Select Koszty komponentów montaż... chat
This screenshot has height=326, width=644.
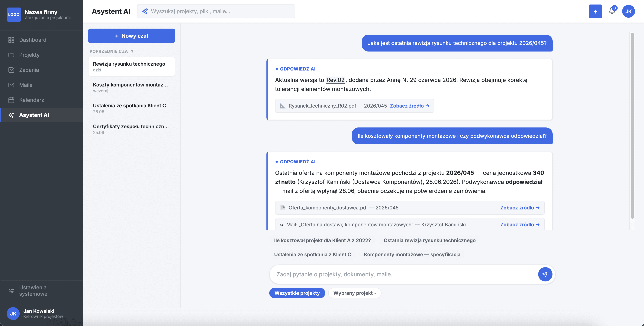point(131,87)
